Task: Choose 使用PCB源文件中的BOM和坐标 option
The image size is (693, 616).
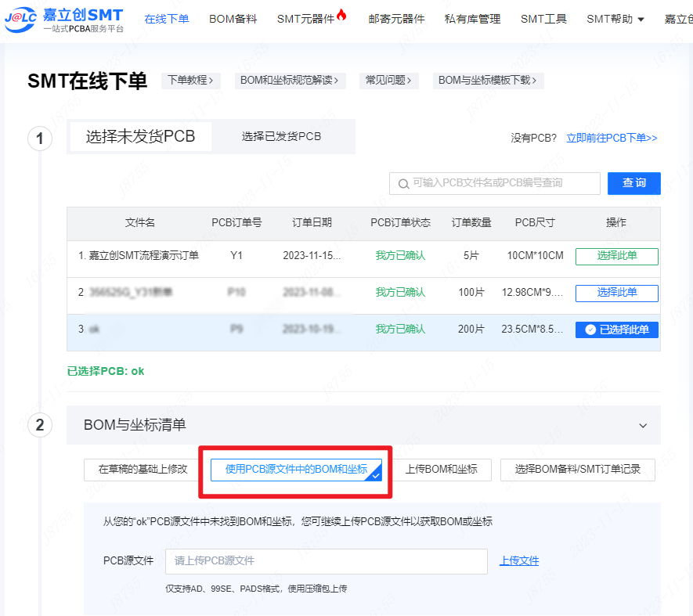Action: (x=296, y=470)
